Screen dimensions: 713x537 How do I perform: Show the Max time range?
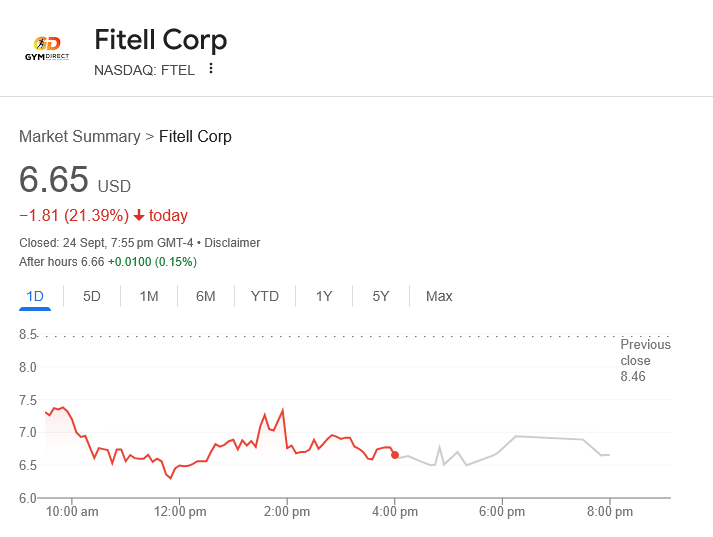point(439,296)
